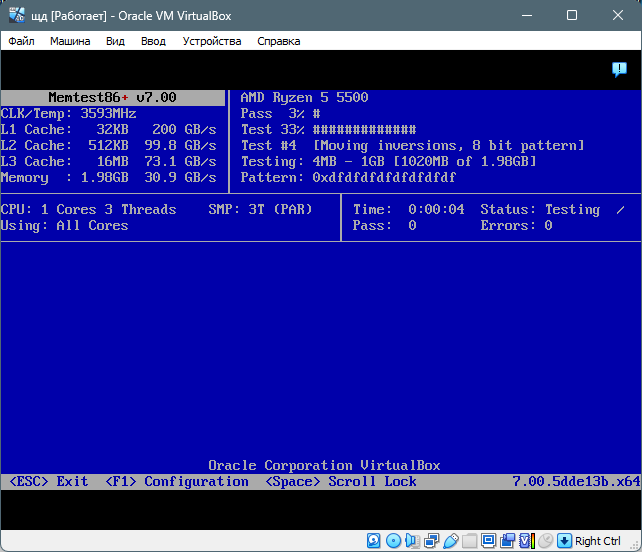
Task: Click the optical disc drive indicator
Action: 392,541
